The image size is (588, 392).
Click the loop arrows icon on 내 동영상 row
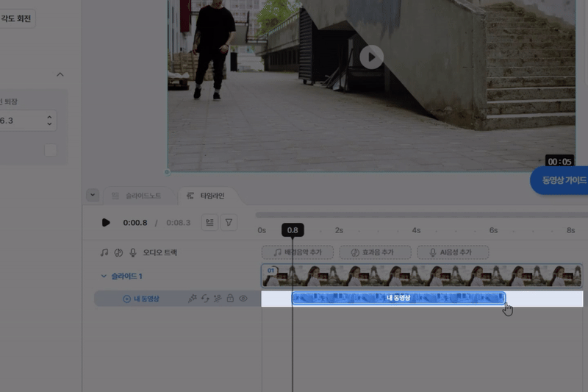204,299
